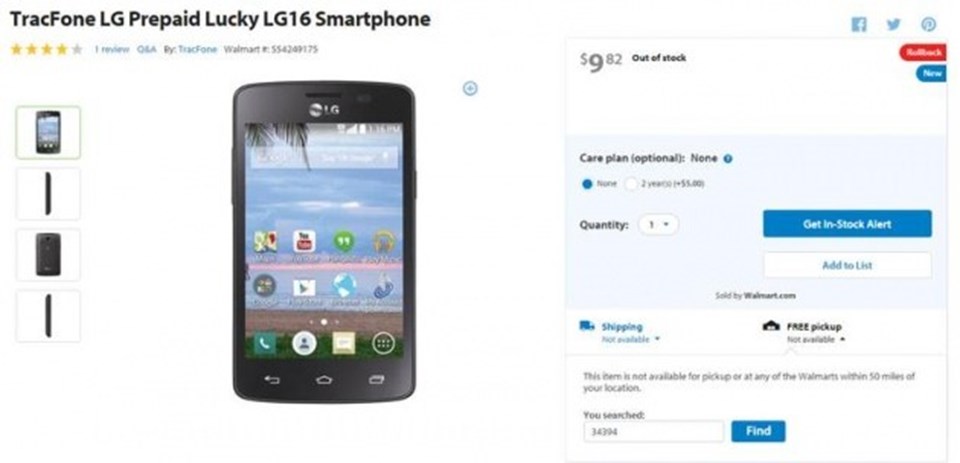
Task: Select the 2 year care plan option
Action: [631, 183]
